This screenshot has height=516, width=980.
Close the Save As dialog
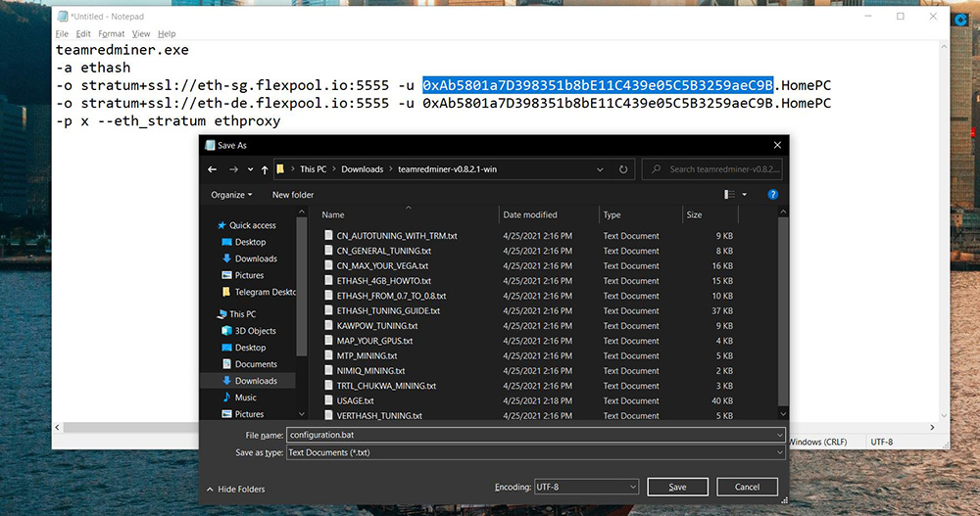777,145
